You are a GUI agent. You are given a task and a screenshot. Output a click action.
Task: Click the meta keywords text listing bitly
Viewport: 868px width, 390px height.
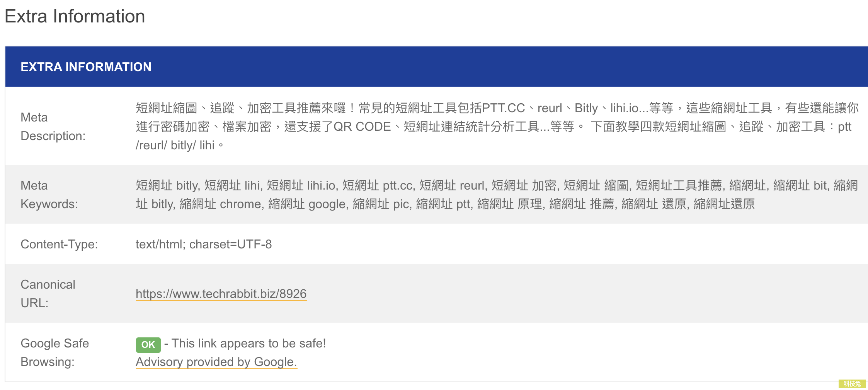(x=497, y=195)
